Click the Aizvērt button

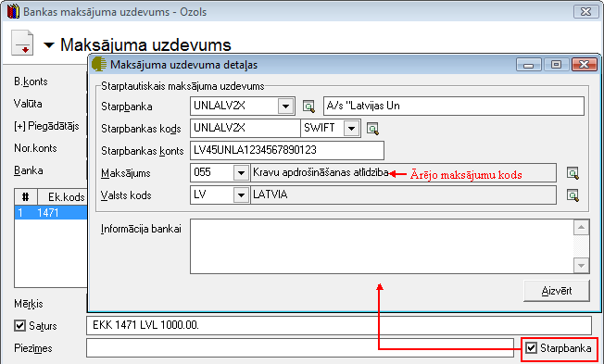coord(556,291)
